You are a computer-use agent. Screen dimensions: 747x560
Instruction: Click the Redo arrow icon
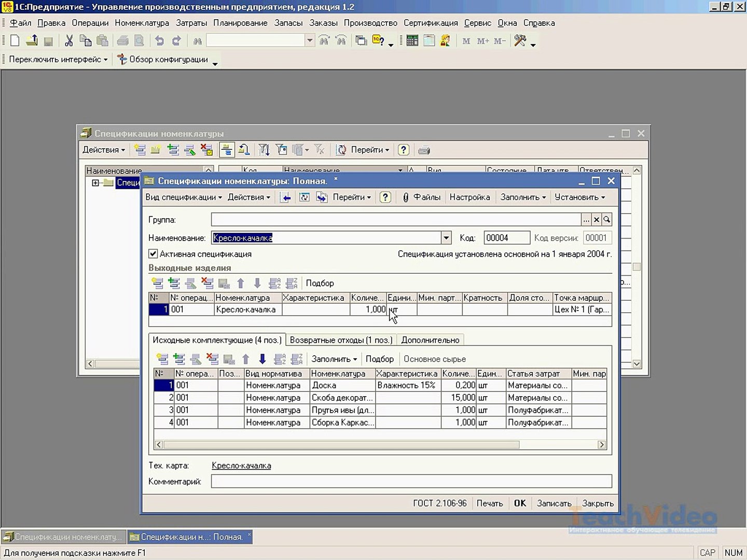pyautogui.click(x=176, y=40)
